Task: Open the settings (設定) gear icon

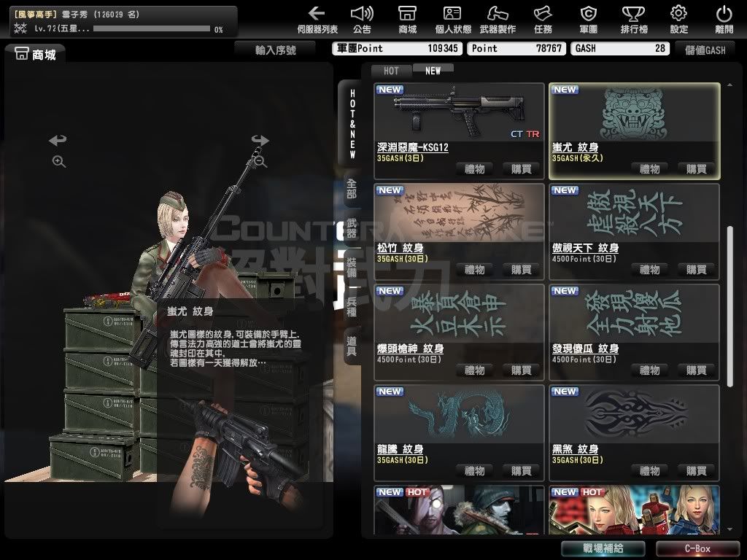Action: click(x=678, y=14)
